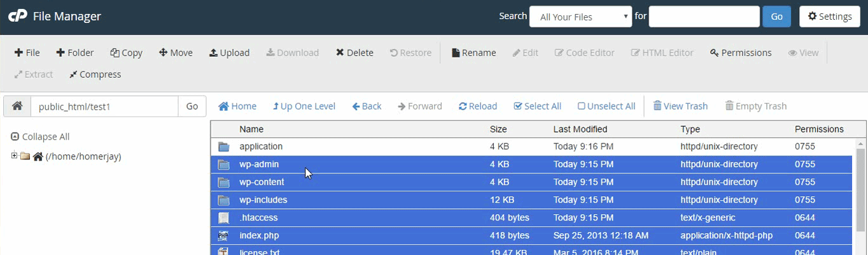Click the search Go button

tap(776, 17)
